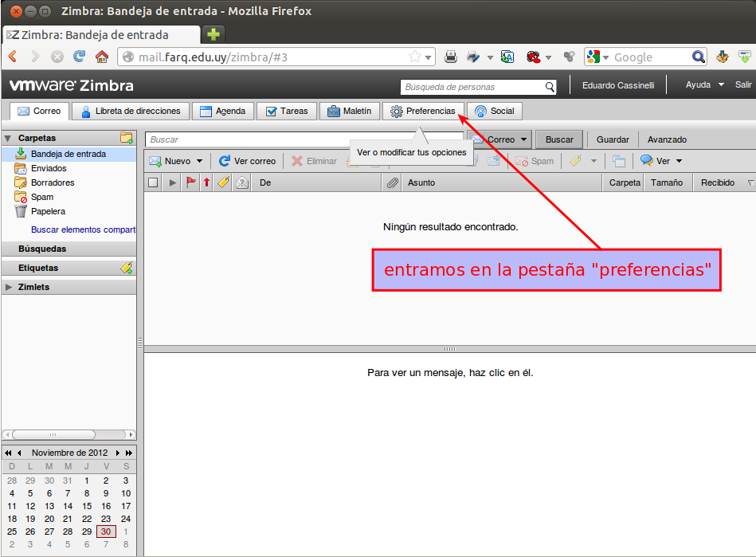Click the translate extension icon in Firefox toolbar

tap(507, 57)
